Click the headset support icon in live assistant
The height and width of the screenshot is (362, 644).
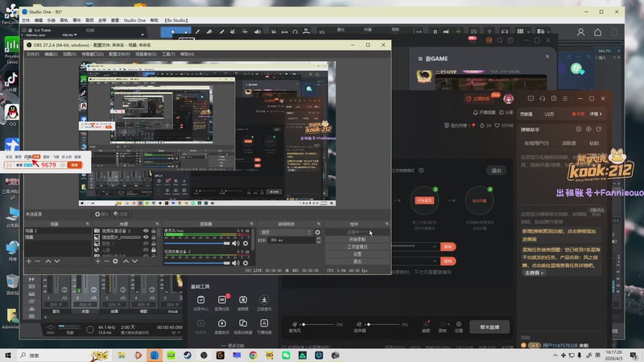[542, 98]
